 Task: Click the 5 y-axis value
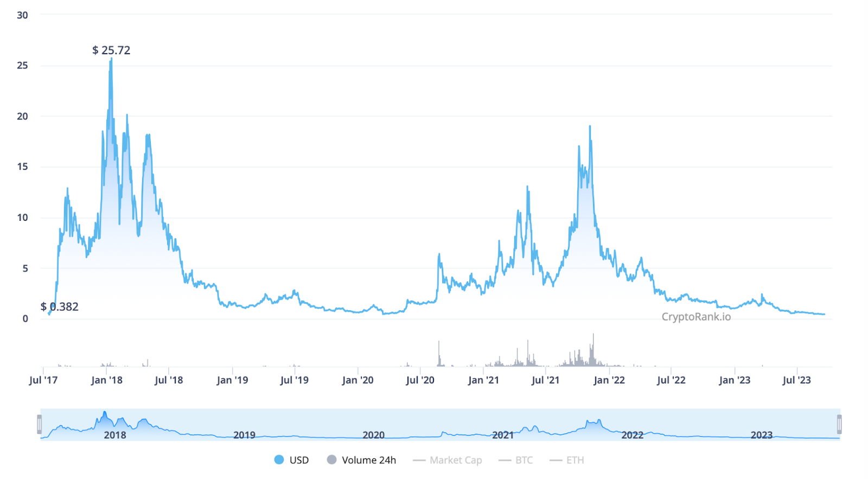(x=25, y=268)
